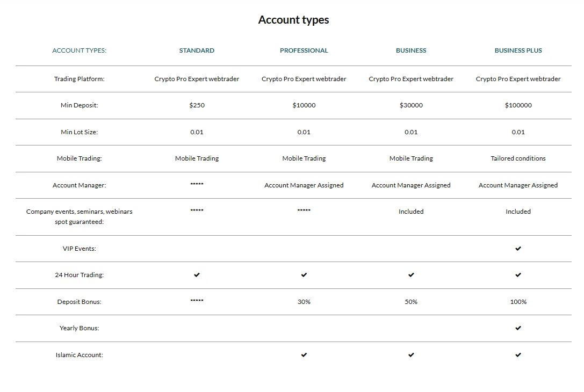584x392 pixels.
Task: Select the STANDARD column header
Action: [197, 50]
